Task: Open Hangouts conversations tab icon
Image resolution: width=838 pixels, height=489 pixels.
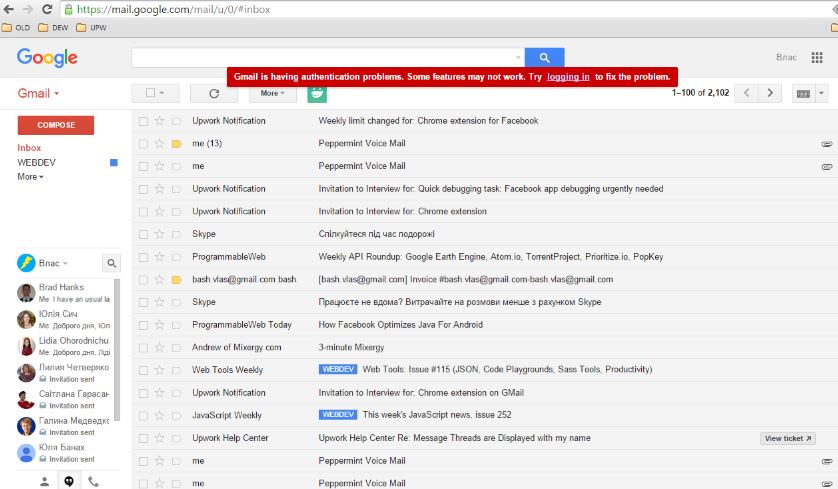Action: (69, 481)
